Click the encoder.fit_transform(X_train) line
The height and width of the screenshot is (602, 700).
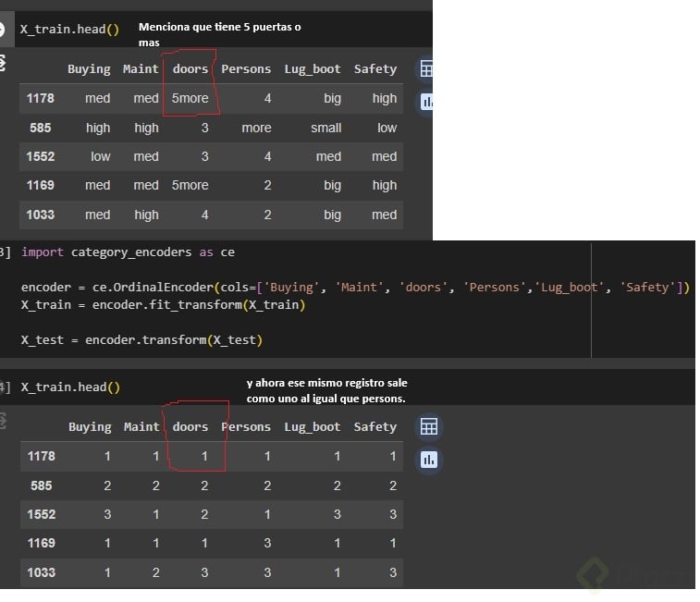point(163,305)
